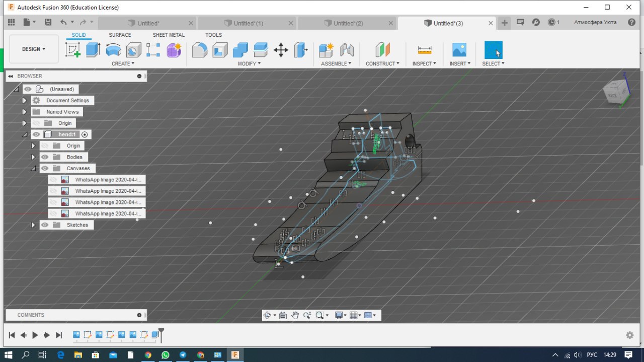Toggle visibility of the Bodies folder
This screenshot has height=362, width=644.
[45, 157]
